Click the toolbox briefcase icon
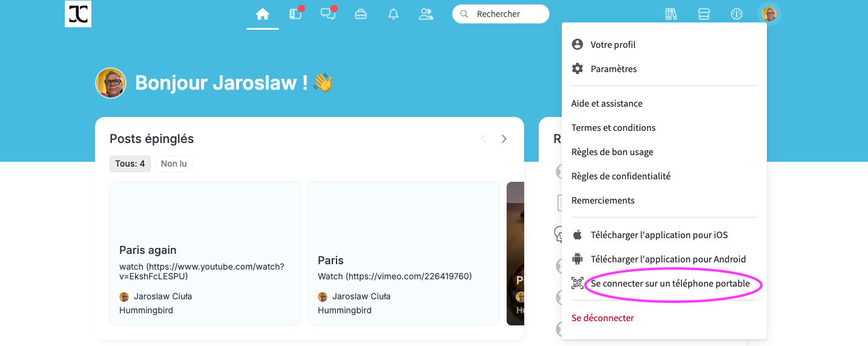 (361, 14)
